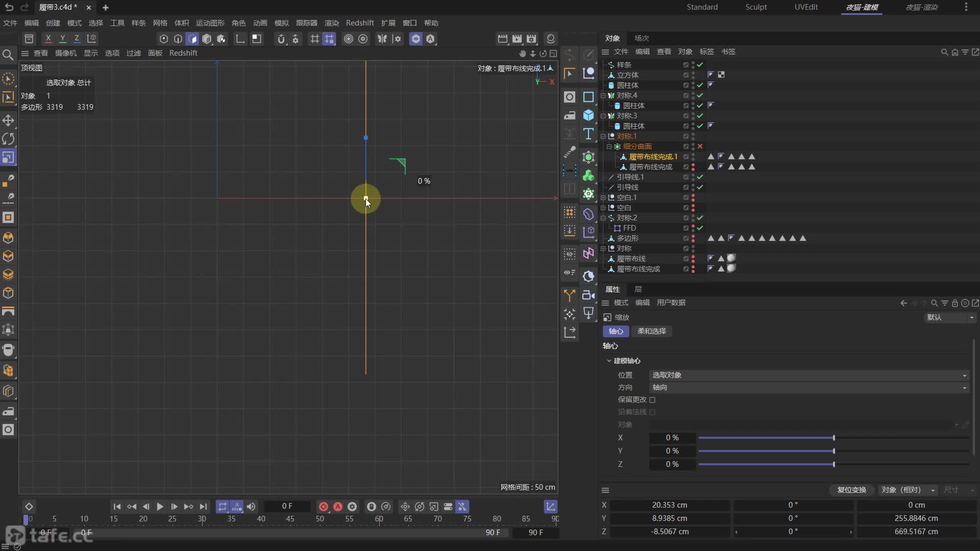Toggle Y axis lock icon
This screenshot has width=980, height=551.
coord(62,39)
